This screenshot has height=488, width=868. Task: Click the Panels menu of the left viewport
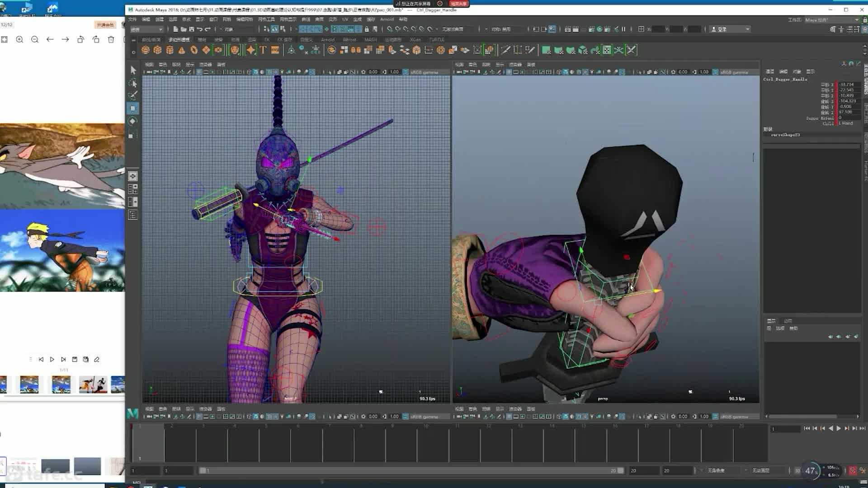(x=221, y=65)
